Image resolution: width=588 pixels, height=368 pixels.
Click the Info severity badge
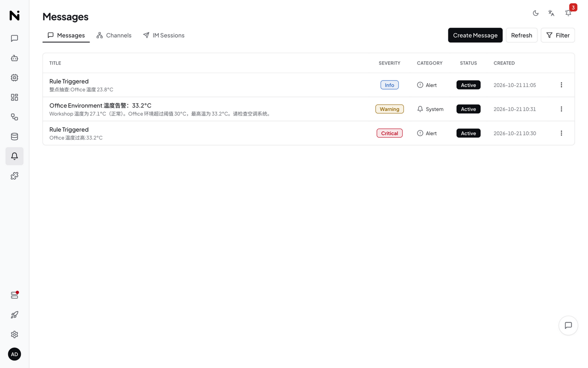pyautogui.click(x=390, y=85)
